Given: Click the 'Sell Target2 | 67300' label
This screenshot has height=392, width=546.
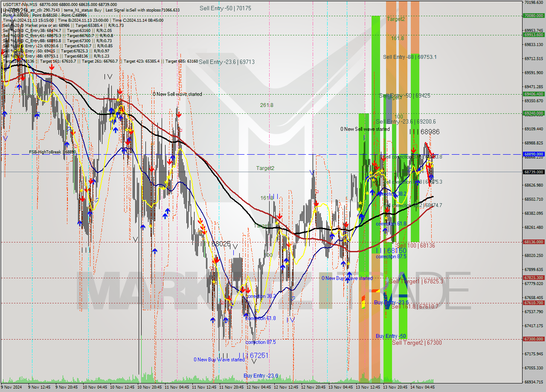Looking at the screenshot, I should (x=417, y=343).
